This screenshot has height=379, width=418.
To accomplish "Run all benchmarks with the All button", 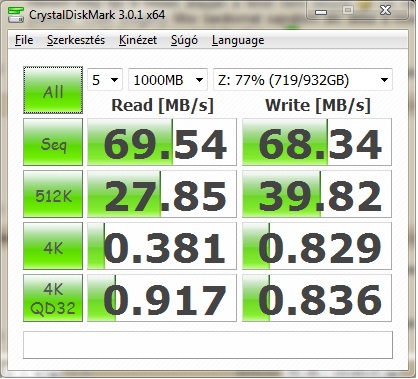I will tap(53, 90).
